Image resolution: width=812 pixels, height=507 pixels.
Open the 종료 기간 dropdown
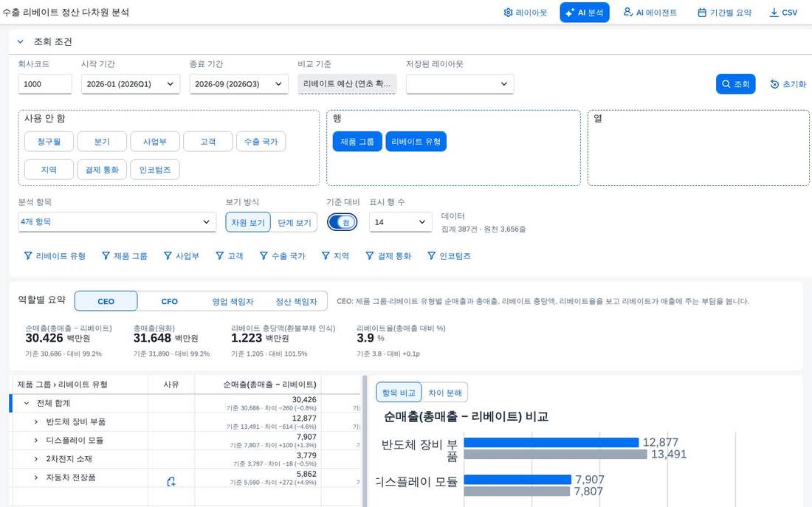[x=238, y=84]
